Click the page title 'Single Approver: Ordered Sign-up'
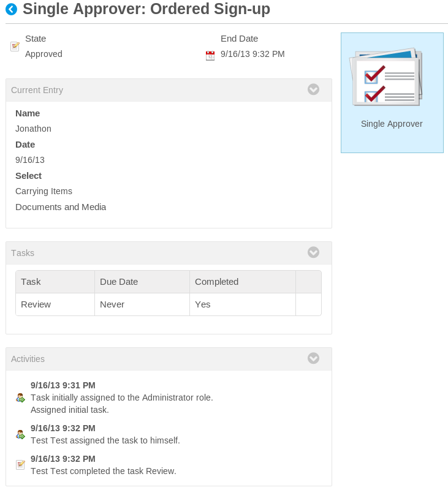 (146, 9)
